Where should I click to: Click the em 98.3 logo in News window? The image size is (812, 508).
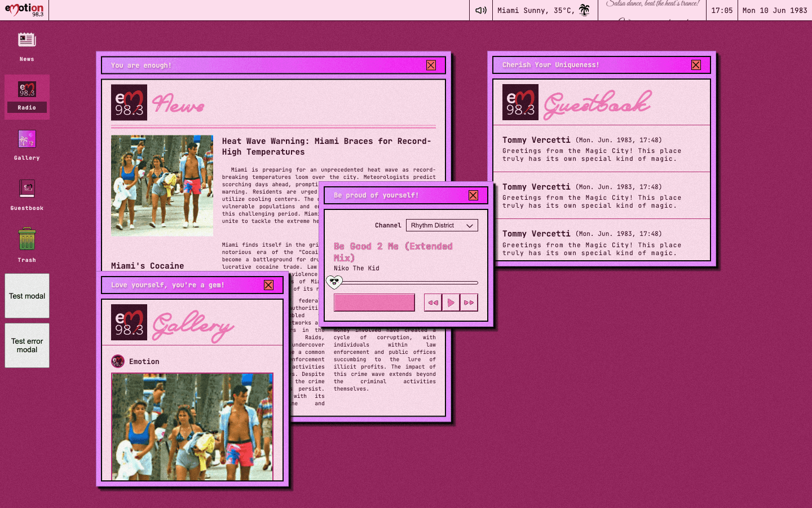coord(129,103)
